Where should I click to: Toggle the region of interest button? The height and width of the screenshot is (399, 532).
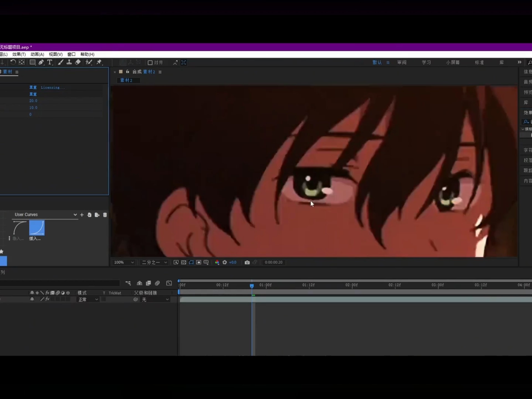coord(199,262)
